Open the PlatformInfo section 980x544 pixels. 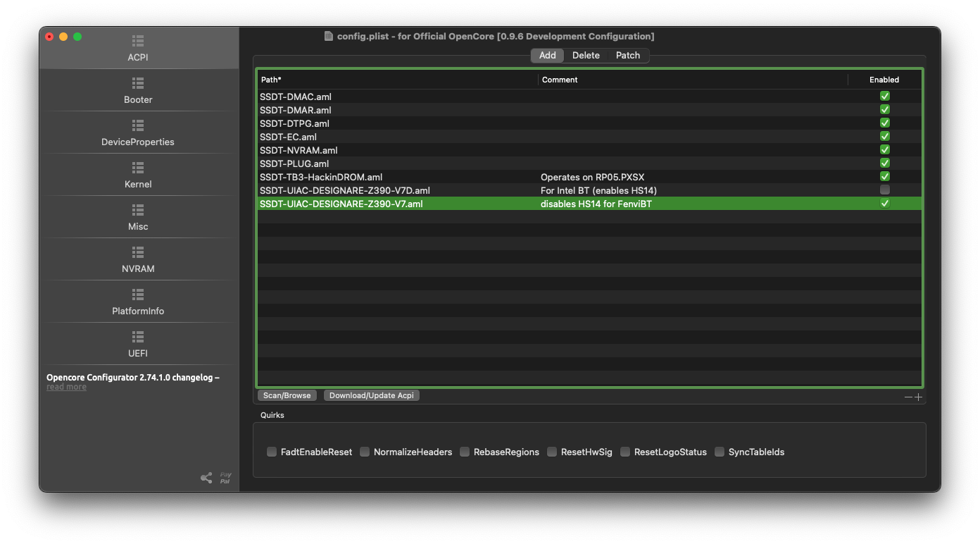(x=138, y=302)
